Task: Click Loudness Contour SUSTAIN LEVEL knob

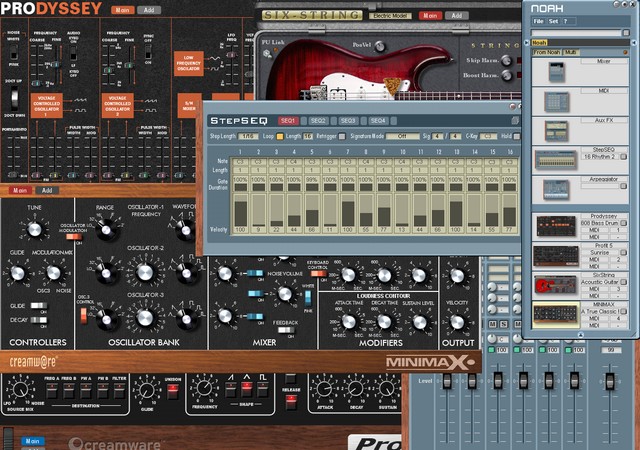Action: tap(420, 322)
